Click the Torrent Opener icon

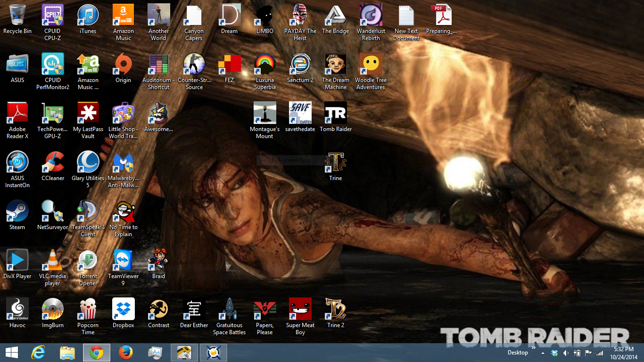[x=88, y=260]
